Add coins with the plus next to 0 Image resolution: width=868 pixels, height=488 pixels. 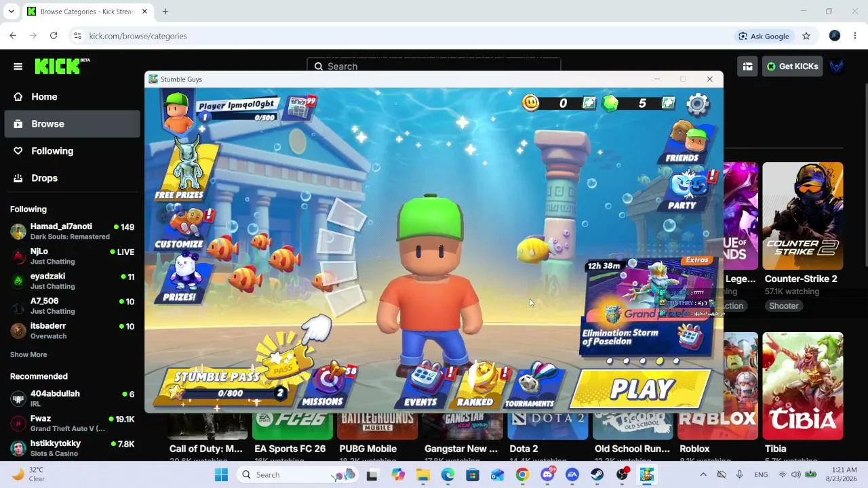tap(589, 103)
